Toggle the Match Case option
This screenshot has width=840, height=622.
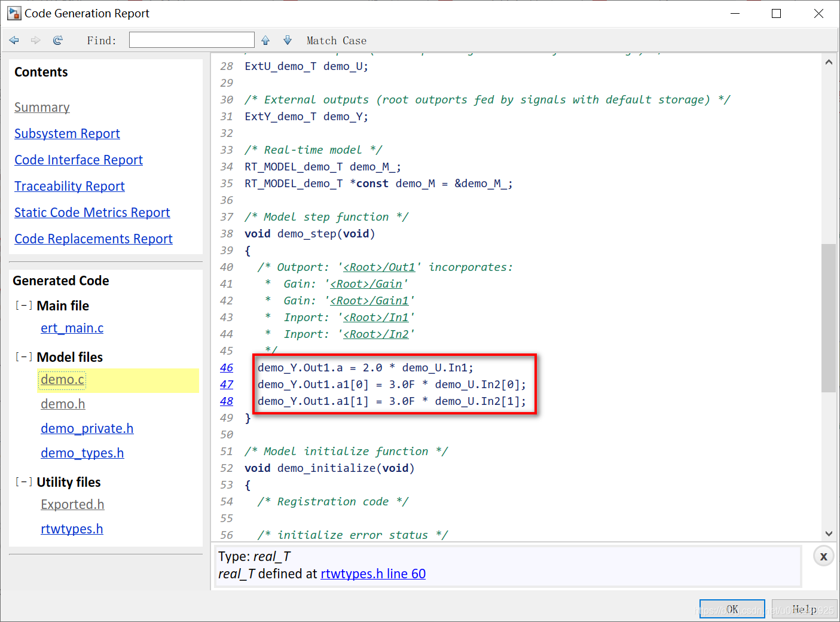pyautogui.click(x=336, y=41)
